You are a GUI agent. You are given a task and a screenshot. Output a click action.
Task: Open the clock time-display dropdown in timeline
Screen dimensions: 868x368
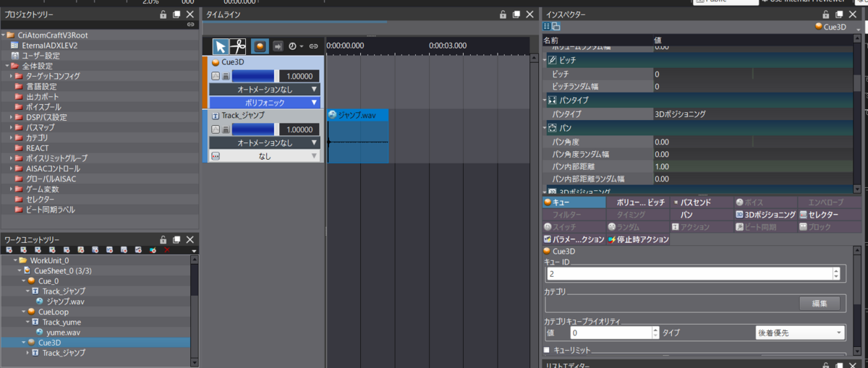coord(296,46)
